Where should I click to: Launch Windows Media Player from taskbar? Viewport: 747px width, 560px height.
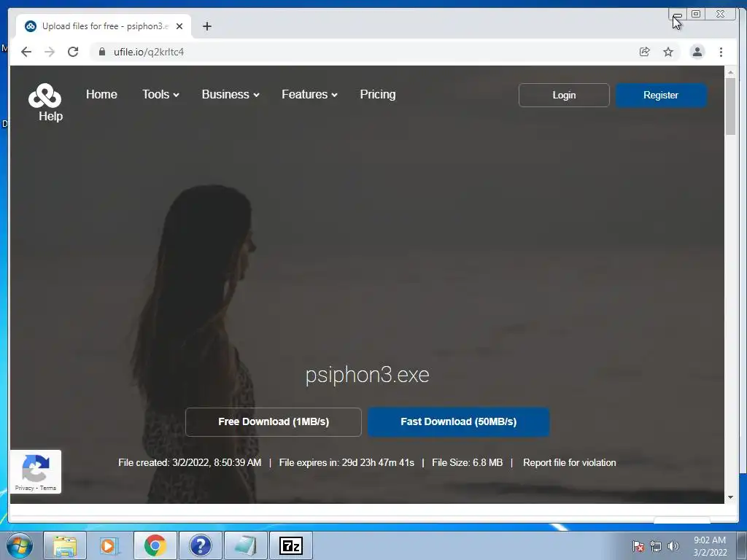(x=109, y=545)
